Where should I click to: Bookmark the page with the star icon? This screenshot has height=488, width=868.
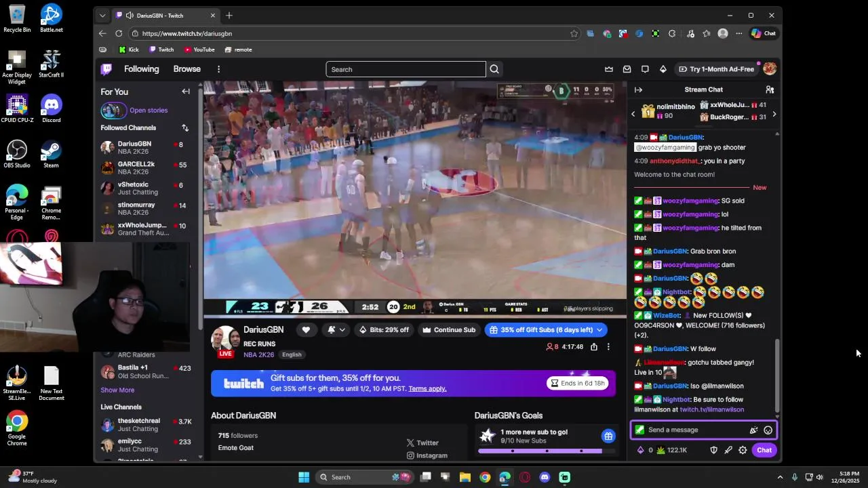click(x=574, y=33)
